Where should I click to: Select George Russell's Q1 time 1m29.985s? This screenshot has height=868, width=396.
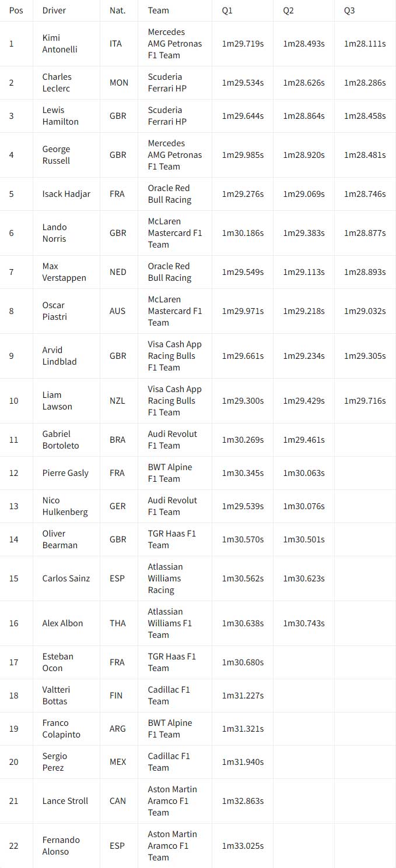point(243,155)
